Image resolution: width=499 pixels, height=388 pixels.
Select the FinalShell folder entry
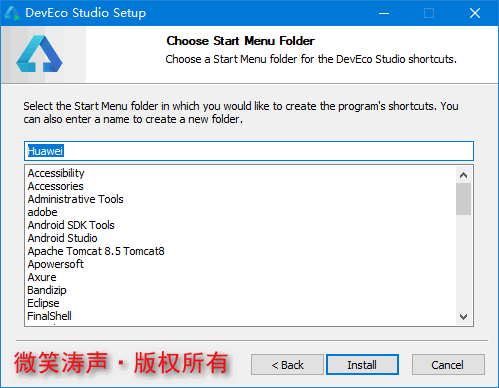(x=49, y=316)
